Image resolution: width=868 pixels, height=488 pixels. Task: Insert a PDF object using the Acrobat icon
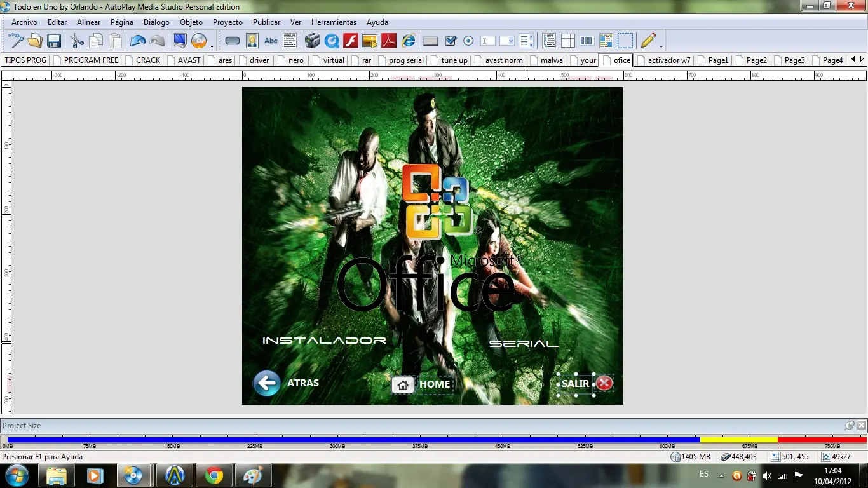(x=388, y=41)
